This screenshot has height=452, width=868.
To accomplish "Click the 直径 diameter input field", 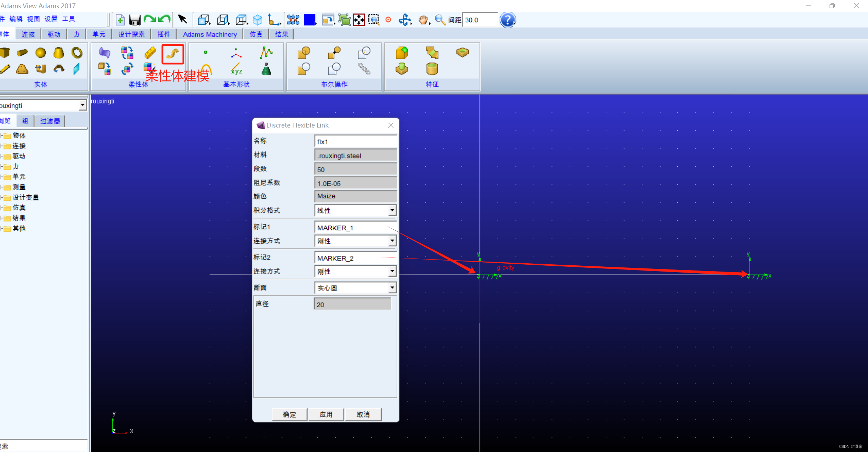I will coord(352,305).
